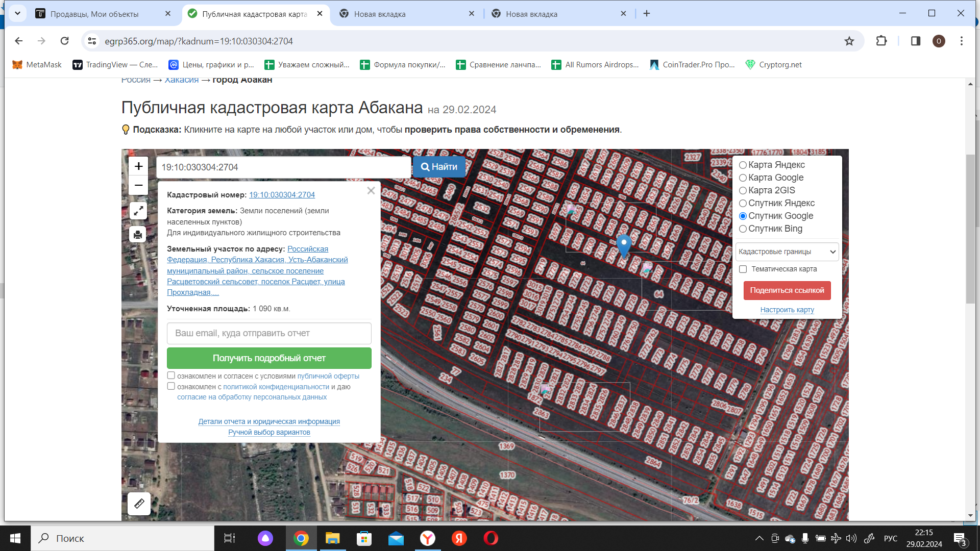Click the map zoom in plus button
The image size is (980, 551).
138,166
